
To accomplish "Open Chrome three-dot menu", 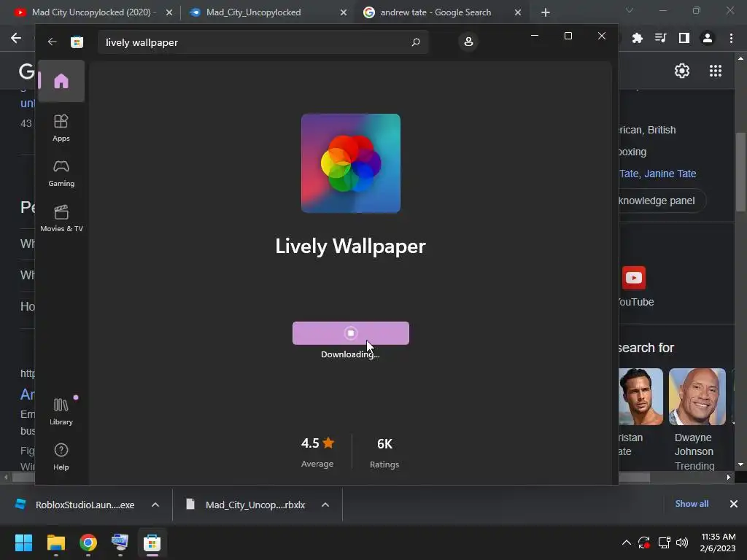I will click(731, 38).
